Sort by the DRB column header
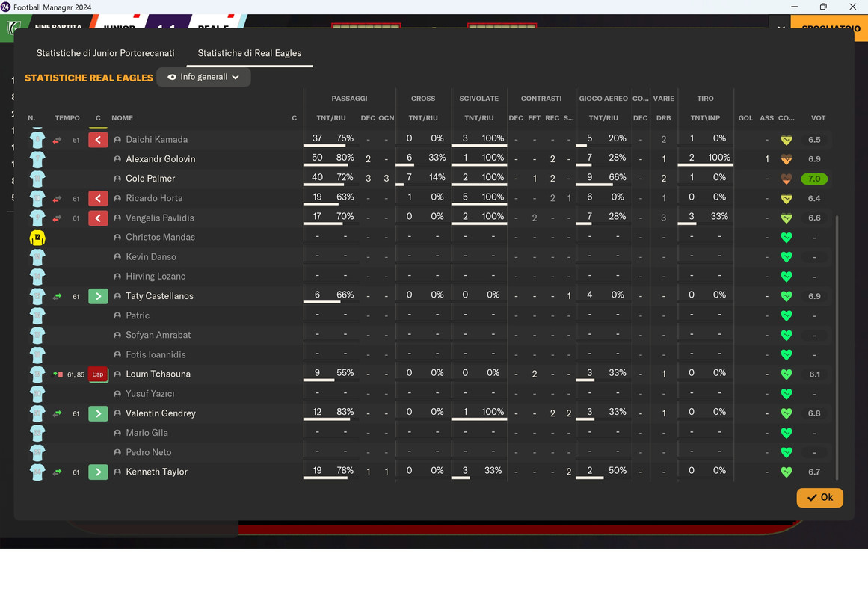The height and width of the screenshot is (598, 868). point(664,118)
